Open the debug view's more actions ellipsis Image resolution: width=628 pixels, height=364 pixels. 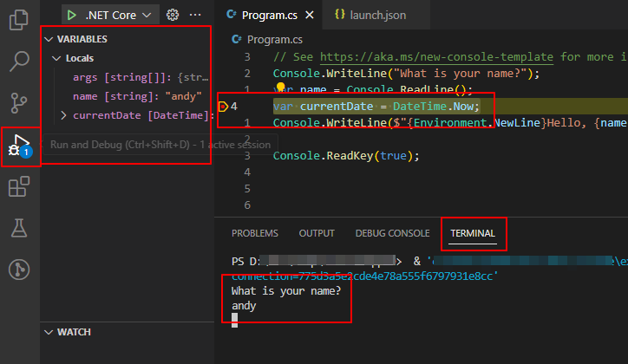pos(195,15)
